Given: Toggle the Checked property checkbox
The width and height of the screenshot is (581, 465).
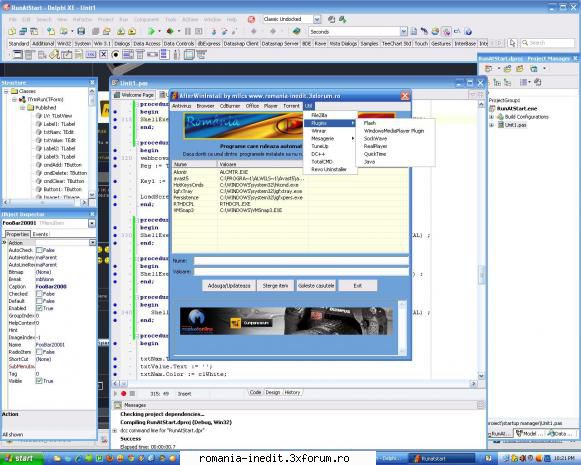Looking at the screenshot, I should [39, 293].
